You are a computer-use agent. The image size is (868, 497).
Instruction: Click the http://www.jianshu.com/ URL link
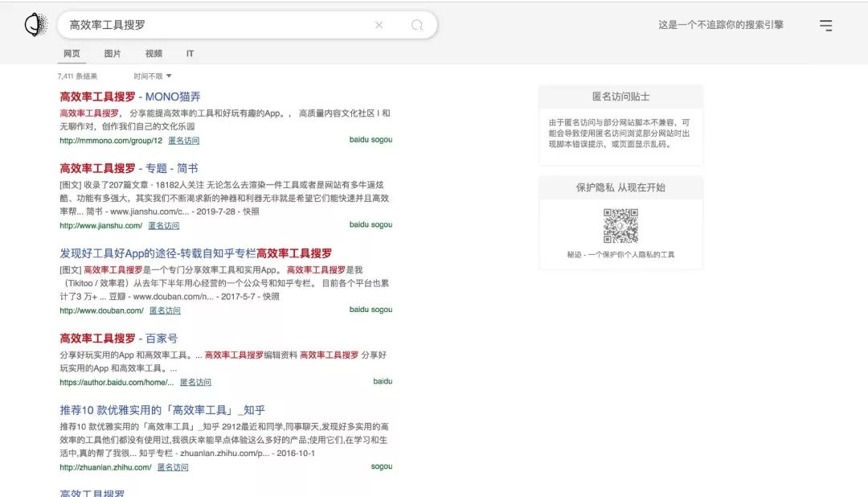pos(100,226)
